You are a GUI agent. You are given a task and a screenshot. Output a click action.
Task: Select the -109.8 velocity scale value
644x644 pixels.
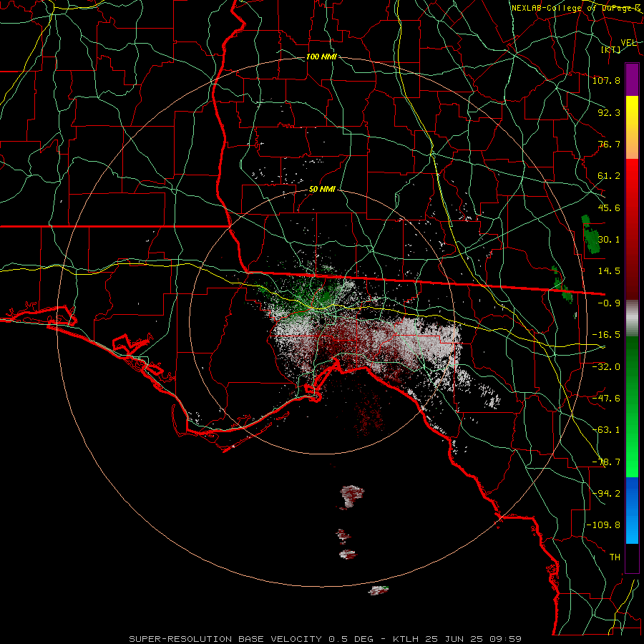(x=603, y=525)
